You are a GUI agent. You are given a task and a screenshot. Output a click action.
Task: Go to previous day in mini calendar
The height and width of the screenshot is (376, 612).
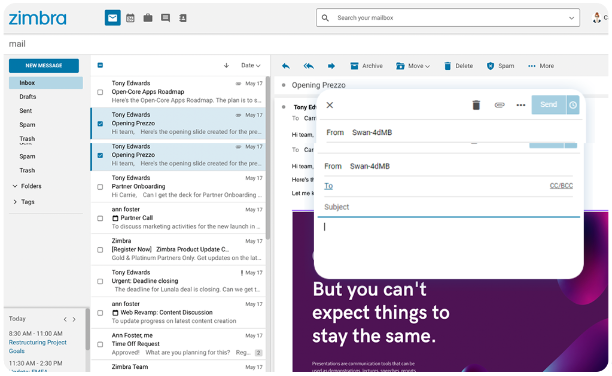(x=65, y=319)
